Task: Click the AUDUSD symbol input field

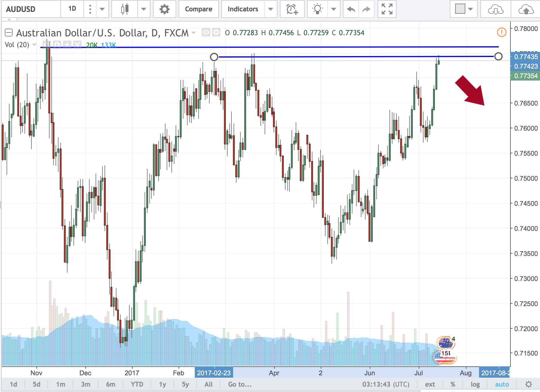Action: pyautogui.click(x=31, y=9)
